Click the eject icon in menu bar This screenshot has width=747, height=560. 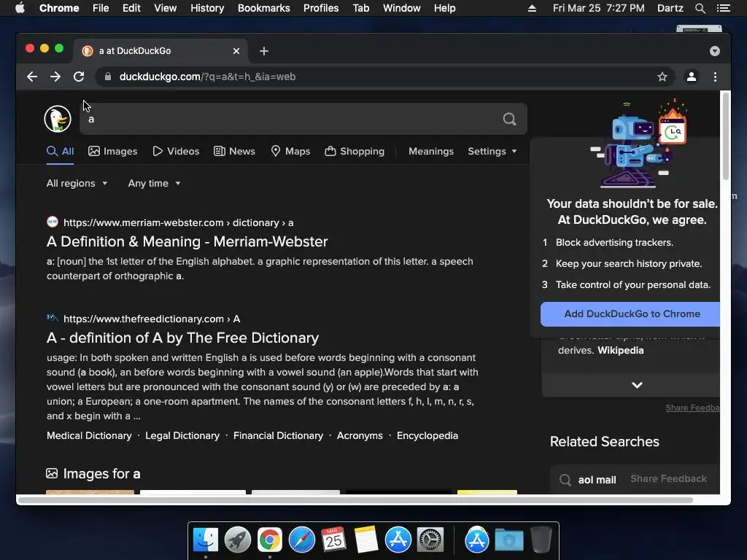532,8
